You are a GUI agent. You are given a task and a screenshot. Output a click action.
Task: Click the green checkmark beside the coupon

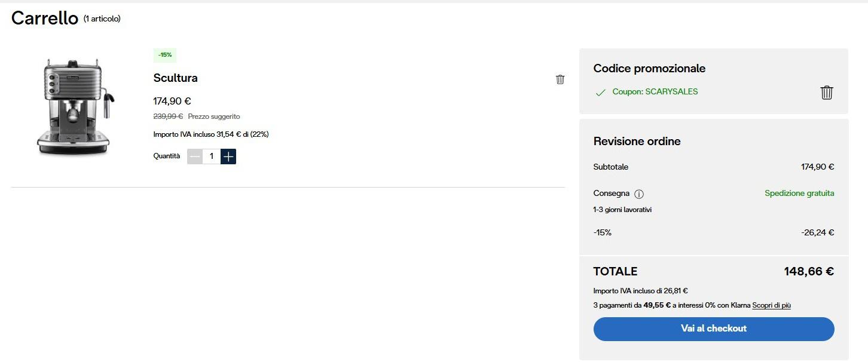(x=600, y=93)
